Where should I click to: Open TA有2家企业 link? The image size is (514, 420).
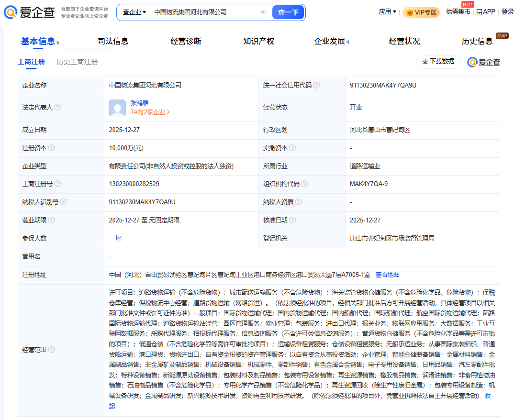point(150,112)
